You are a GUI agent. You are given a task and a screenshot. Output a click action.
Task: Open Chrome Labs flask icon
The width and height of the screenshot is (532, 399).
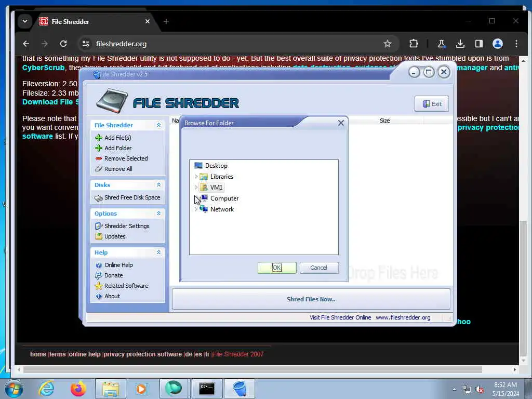(x=441, y=44)
